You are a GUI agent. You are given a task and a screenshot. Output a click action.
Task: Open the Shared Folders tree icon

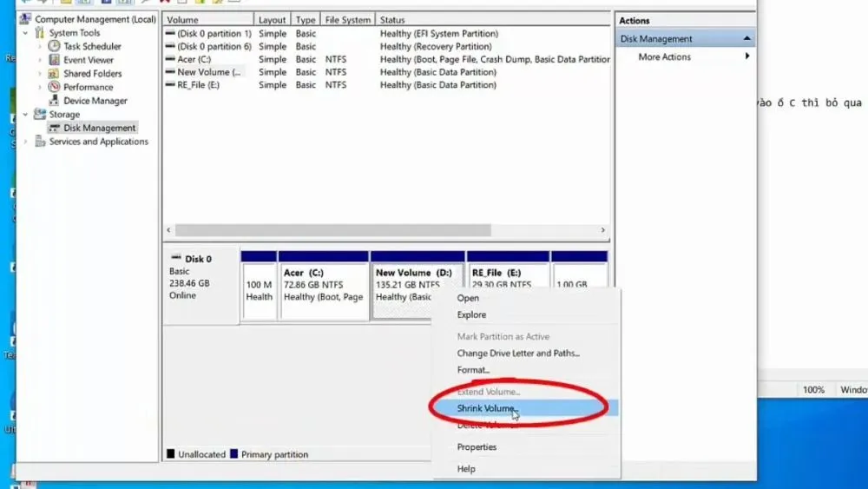55,74
